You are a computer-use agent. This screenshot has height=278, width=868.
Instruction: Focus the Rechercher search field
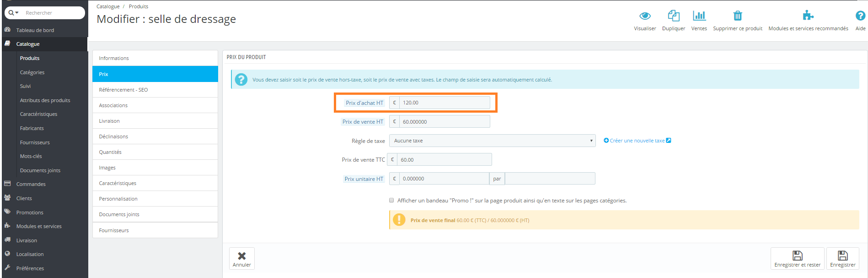pos(53,13)
